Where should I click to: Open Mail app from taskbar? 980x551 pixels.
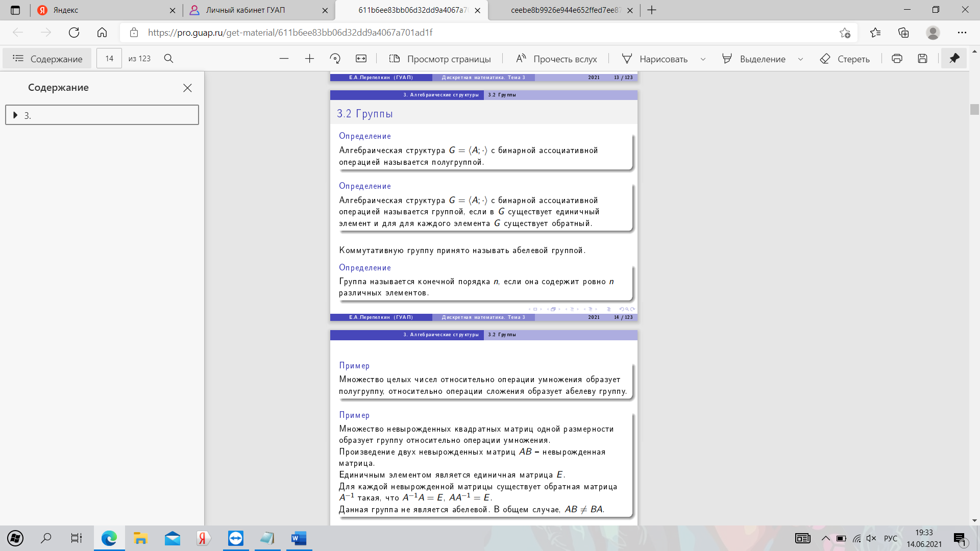pyautogui.click(x=173, y=538)
